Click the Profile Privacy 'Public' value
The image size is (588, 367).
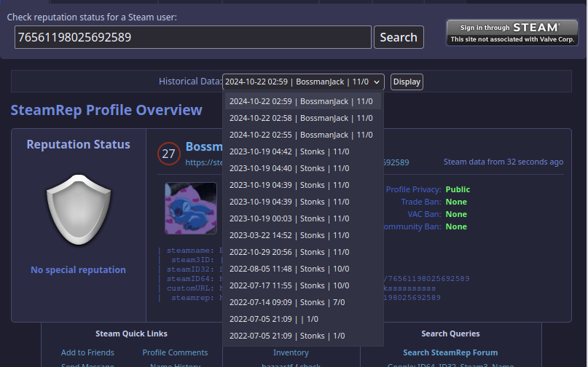[x=458, y=189]
